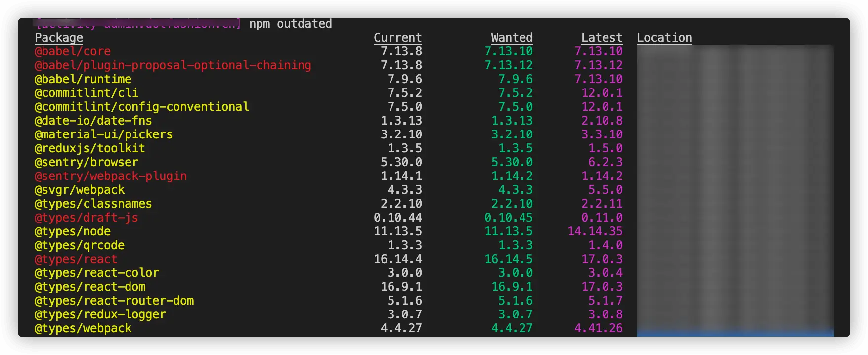Click wanted version 7.13.10 of @babel/core

509,51
